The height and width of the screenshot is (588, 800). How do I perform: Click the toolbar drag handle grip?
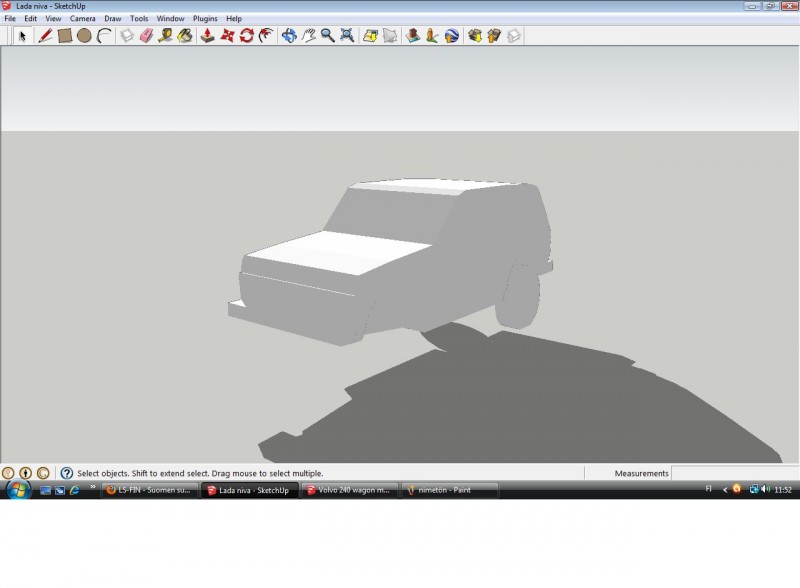[10, 36]
